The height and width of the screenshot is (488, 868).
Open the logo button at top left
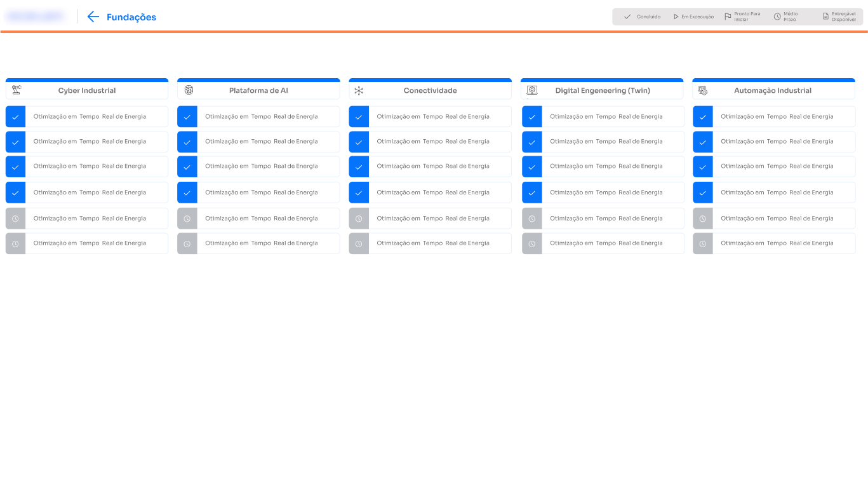coord(36,15)
